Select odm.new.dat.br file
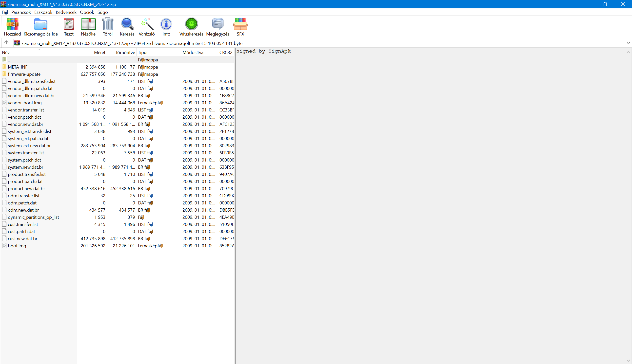Screen dimensions: 632x364 [23, 210]
